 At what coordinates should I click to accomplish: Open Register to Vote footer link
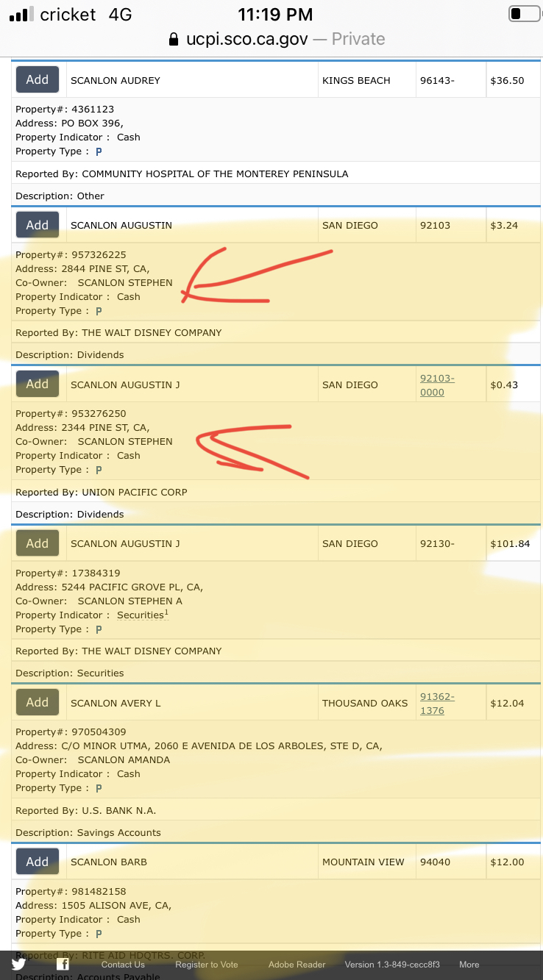pyautogui.click(x=207, y=965)
